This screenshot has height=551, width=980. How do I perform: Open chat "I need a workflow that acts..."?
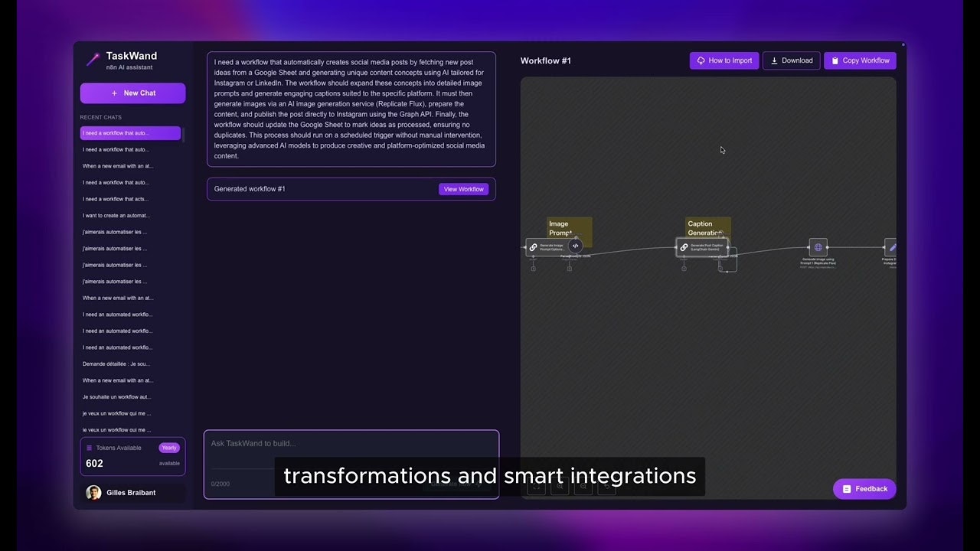pos(130,199)
